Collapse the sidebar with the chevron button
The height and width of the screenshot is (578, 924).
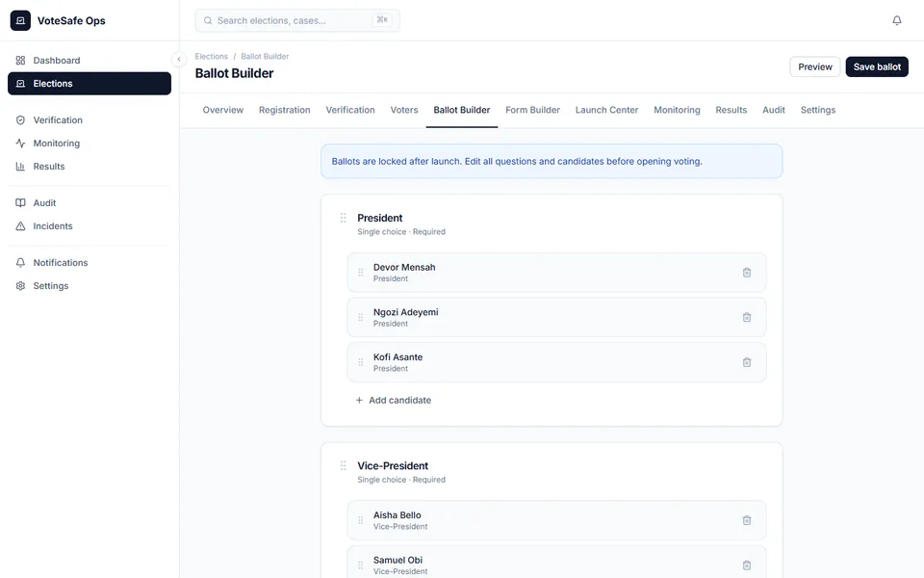point(179,59)
